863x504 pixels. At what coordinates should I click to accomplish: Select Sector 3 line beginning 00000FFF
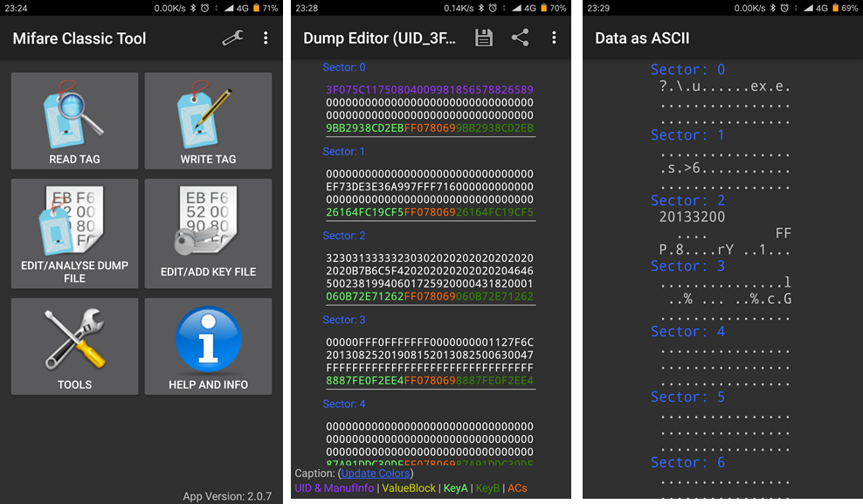click(429, 342)
